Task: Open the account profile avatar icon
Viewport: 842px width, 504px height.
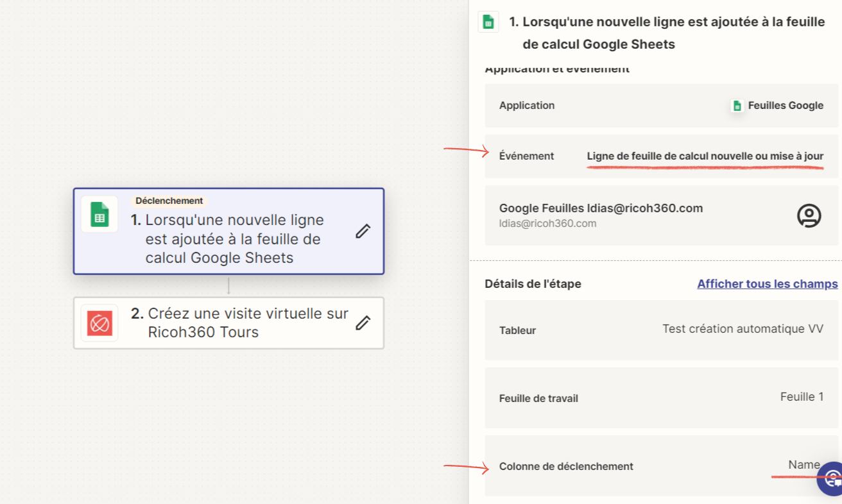Action: click(x=809, y=215)
